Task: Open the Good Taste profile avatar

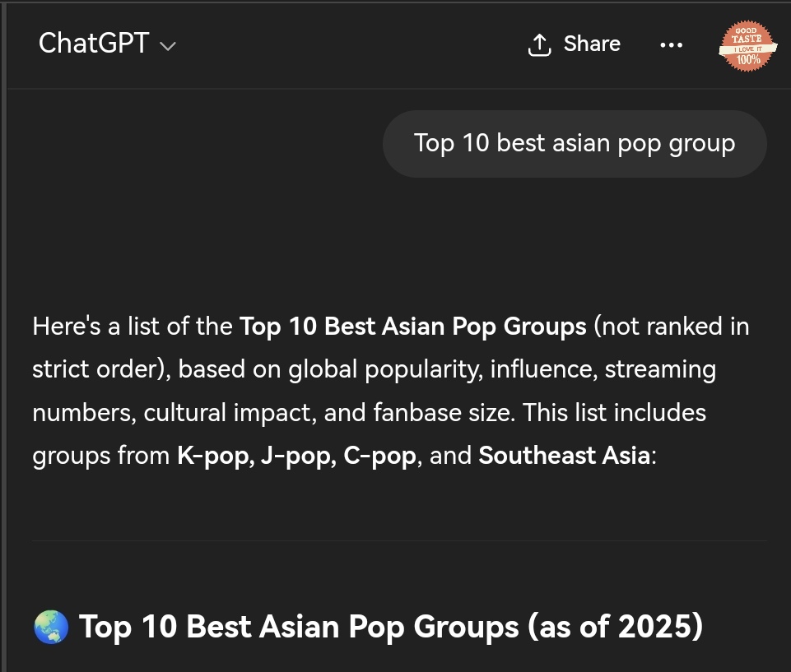Action: pyautogui.click(x=747, y=45)
